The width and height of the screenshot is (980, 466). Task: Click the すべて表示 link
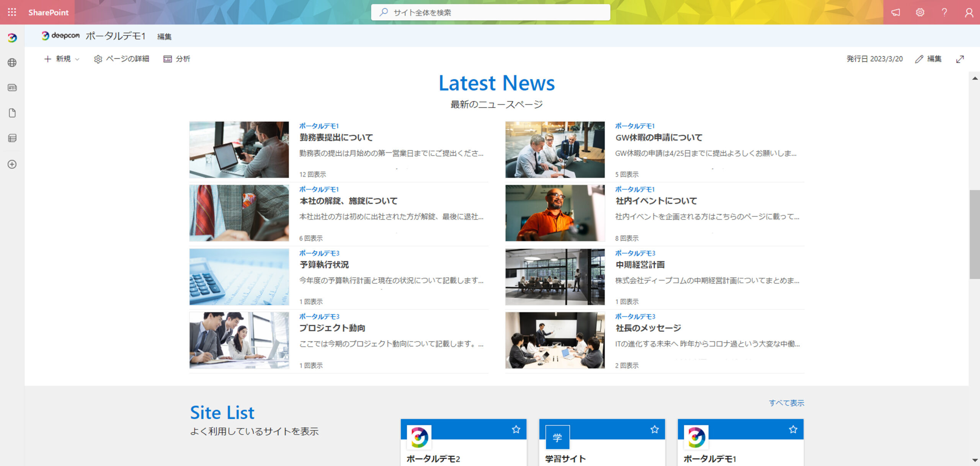(786, 402)
